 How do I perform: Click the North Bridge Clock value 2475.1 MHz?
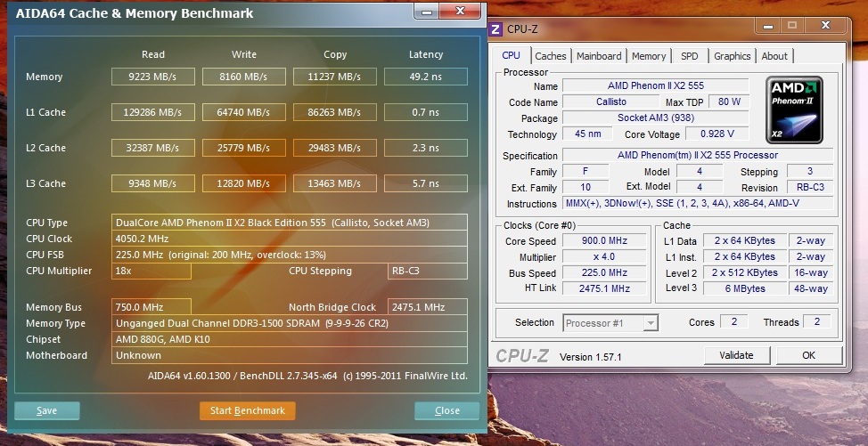(x=428, y=307)
